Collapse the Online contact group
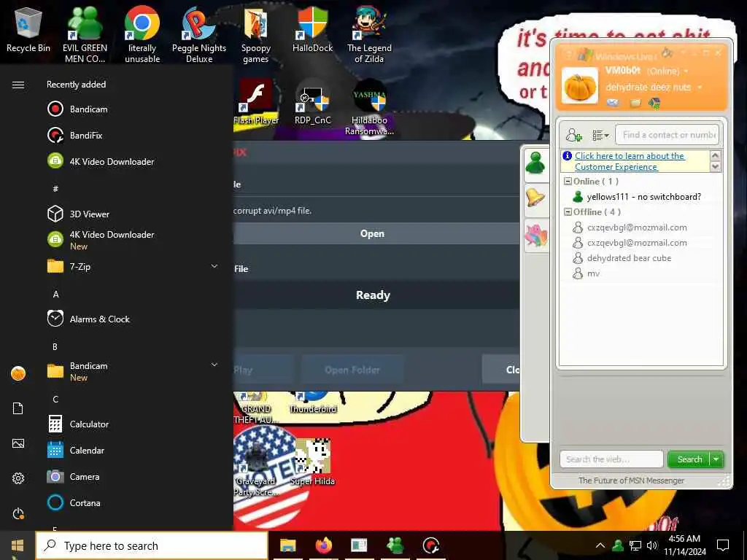 tap(568, 182)
